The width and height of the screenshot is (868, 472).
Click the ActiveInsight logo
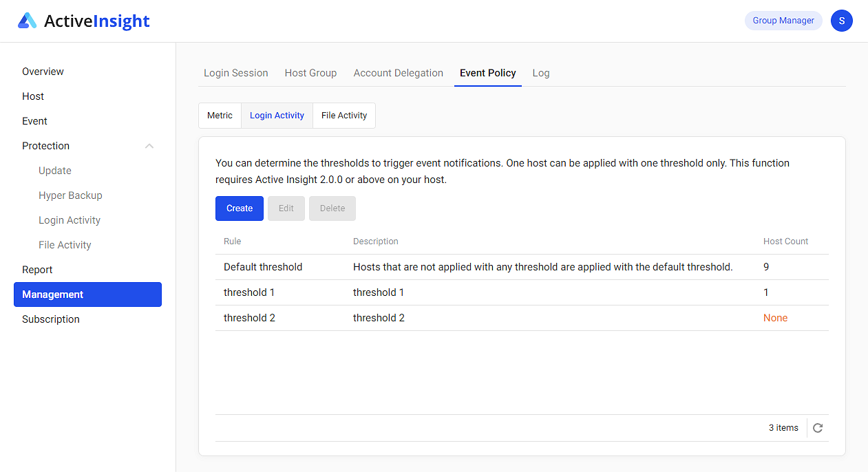(x=83, y=21)
